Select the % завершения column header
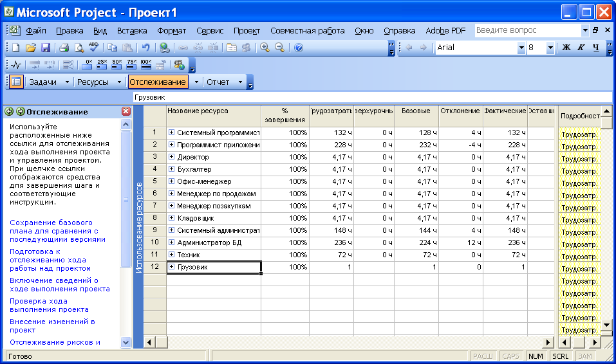616x364 pixels. click(285, 116)
